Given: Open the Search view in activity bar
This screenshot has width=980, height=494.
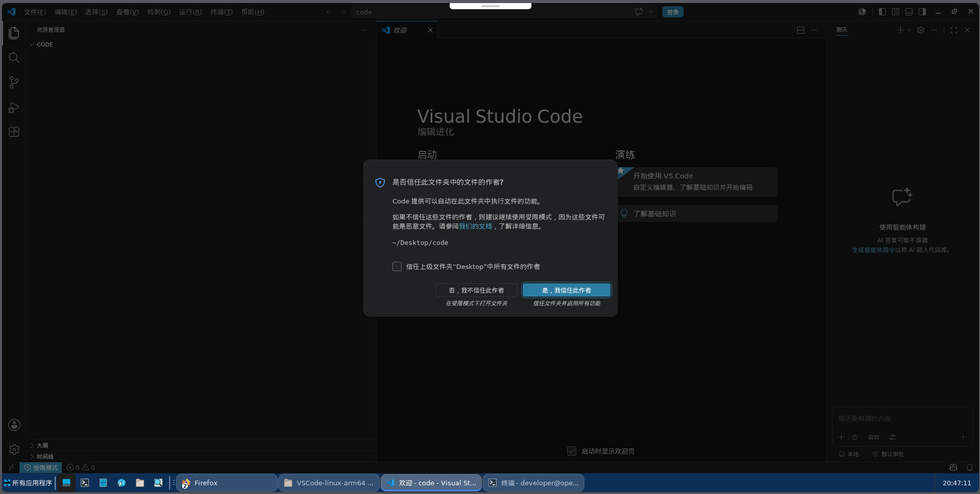Looking at the screenshot, I should tap(14, 58).
